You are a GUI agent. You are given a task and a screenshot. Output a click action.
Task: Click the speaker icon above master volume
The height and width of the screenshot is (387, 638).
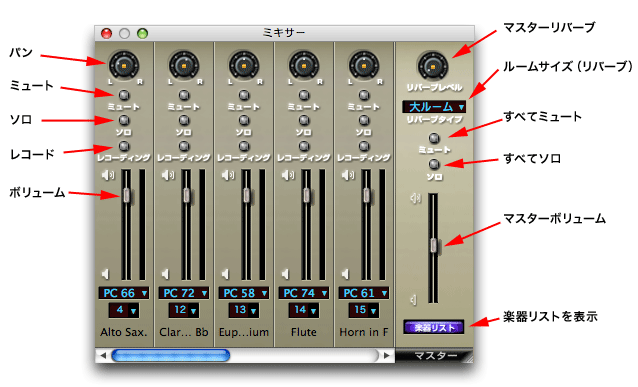(x=415, y=198)
